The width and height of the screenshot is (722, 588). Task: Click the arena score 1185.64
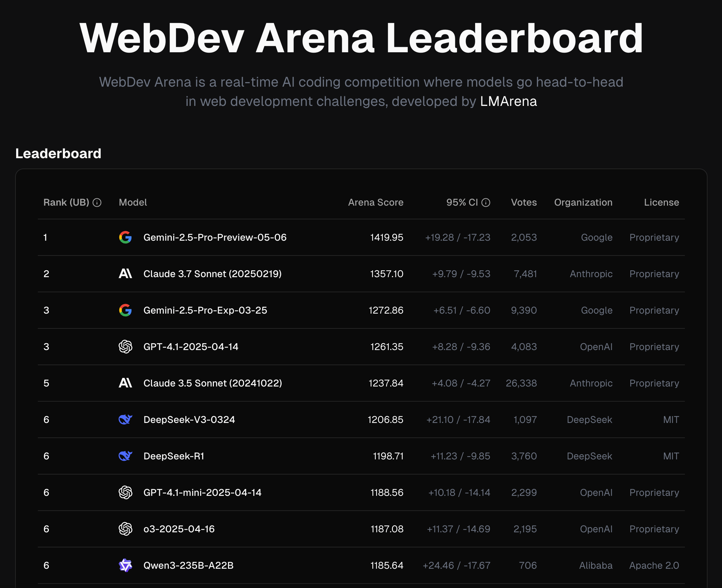coord(387,565)
